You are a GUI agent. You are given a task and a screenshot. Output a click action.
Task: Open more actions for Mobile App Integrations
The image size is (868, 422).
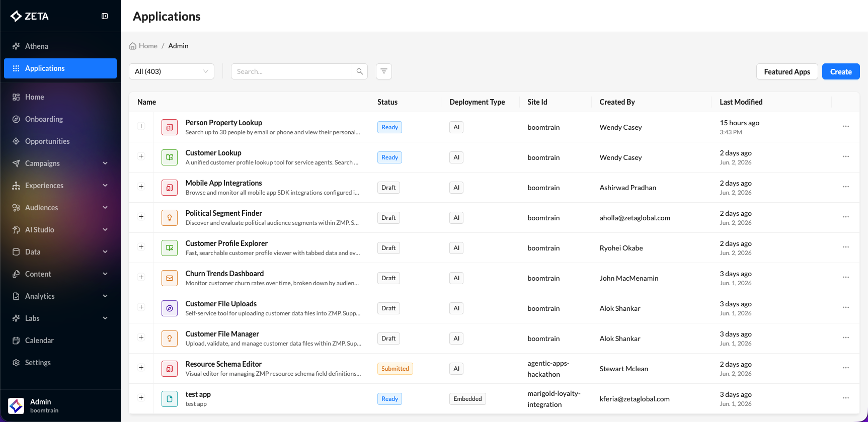tap(846, 187)
